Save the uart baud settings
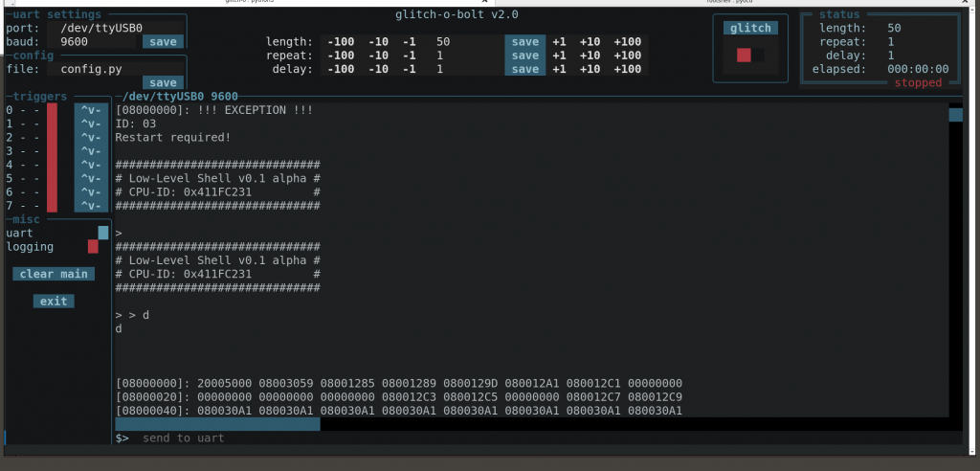Viewport: 980px width, 471px height. (x=163, y=42)
